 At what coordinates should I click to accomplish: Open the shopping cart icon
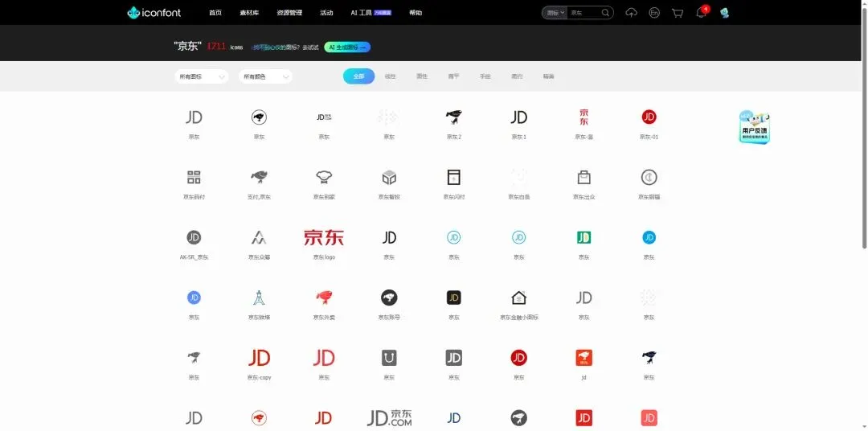coord(678,12)
